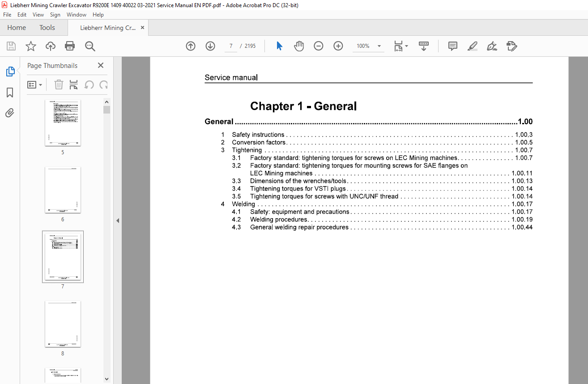The image size is (588, 384).
Task: Select the page 7 thumbnail
Action: click(x=63, y=257)
